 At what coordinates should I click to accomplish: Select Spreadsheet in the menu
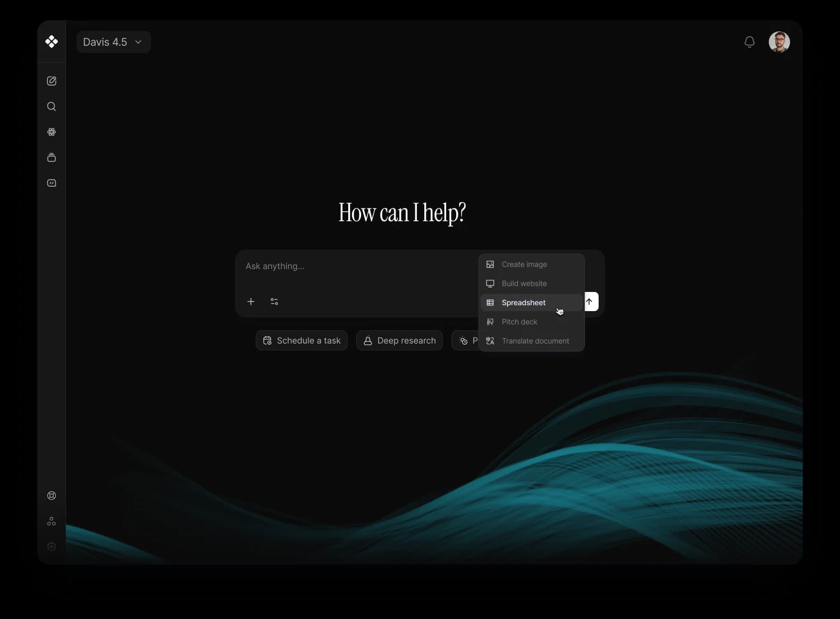(x=532, y=303)
